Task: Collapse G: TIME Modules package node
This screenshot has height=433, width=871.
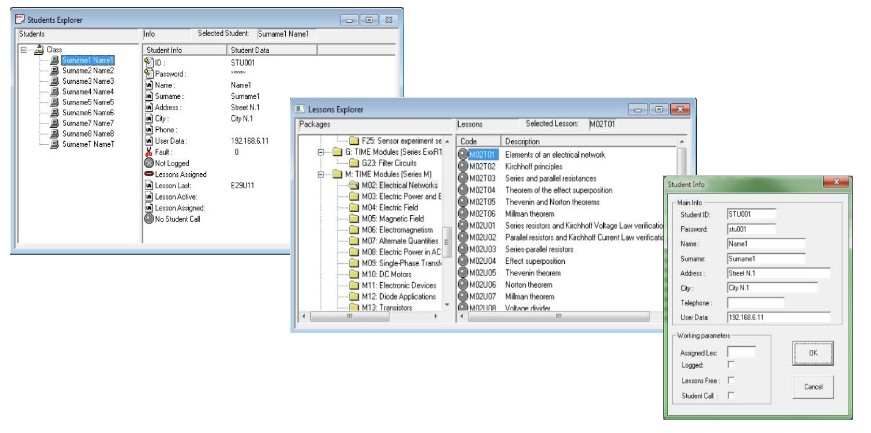Action: coord(322,152)
